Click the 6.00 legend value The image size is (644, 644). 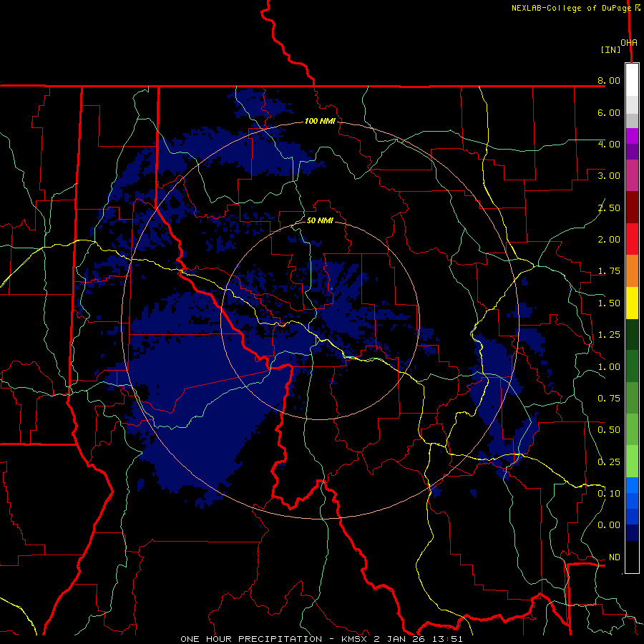[609, 112]
